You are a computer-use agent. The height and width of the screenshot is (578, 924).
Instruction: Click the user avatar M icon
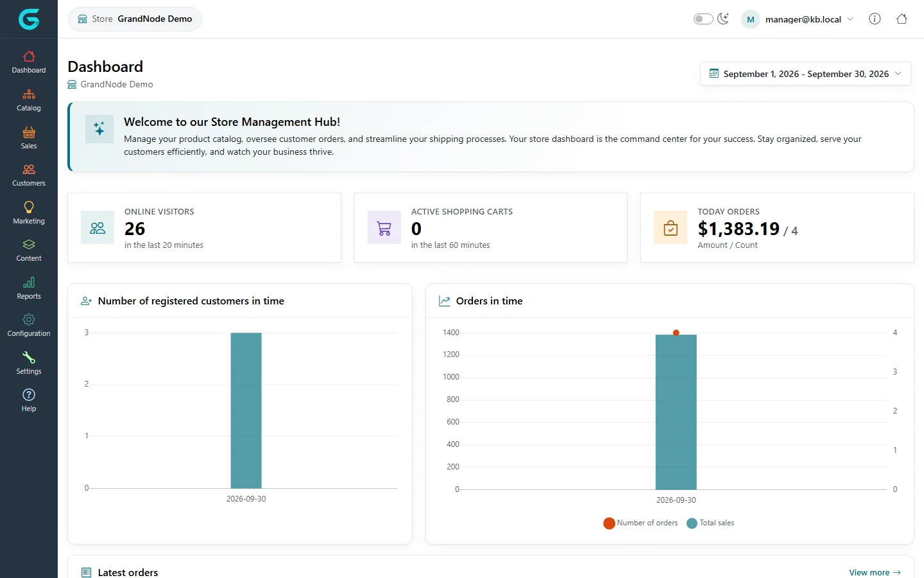751,19
